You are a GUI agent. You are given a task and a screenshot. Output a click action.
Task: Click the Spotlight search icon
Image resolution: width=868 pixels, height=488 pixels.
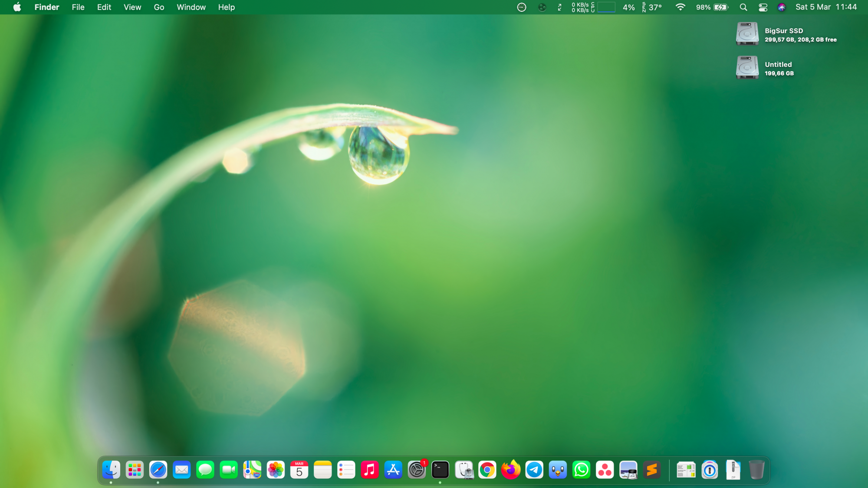pos(743,7)
